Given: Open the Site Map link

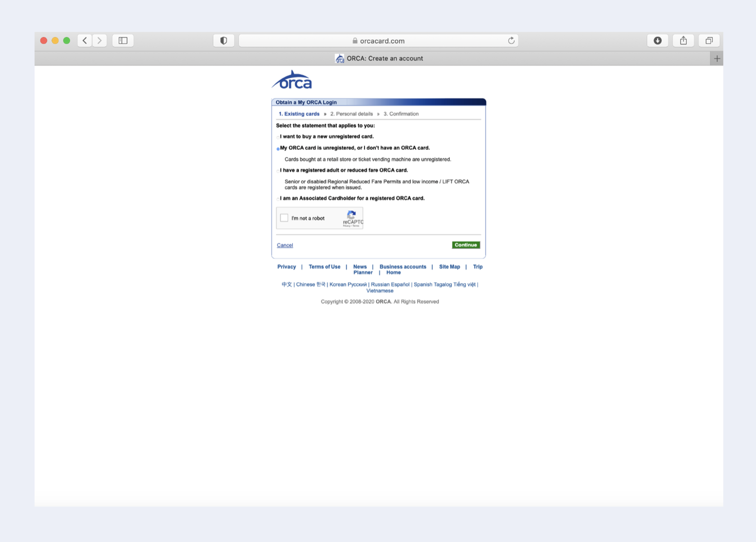Looking at the screenshot, I should (450, 267).
